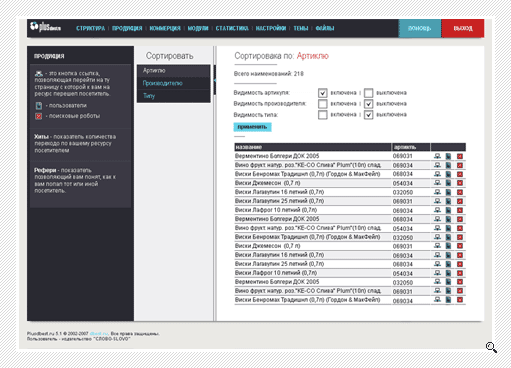Click the plus logo in header

pos(45,27)
